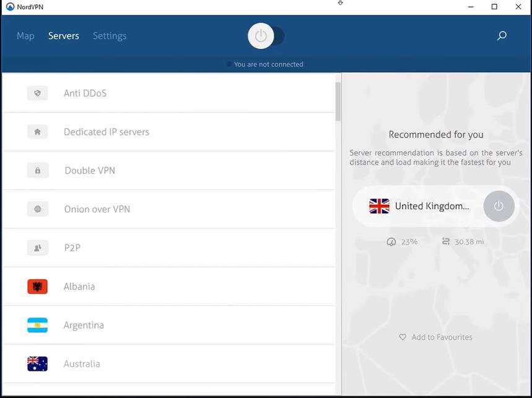Image resolution: width=532 pixels, height=398 pixels.
Task: Click the server distance route icon
Action: (446, 241)
